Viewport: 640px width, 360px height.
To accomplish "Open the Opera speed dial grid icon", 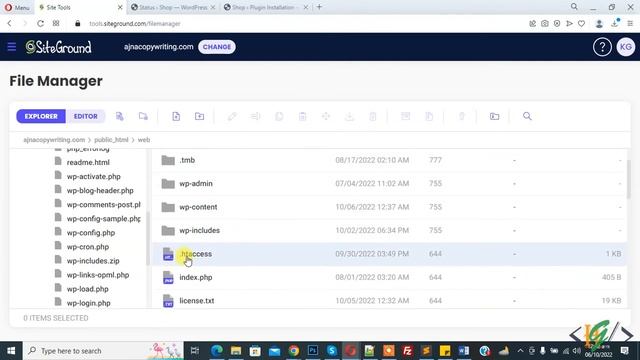I will tap(56, 24).
